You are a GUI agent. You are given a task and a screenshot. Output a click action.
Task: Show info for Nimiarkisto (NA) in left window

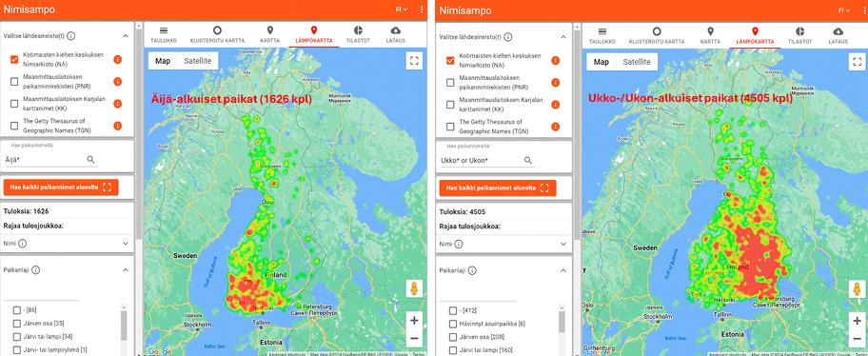tap(117, 60)
